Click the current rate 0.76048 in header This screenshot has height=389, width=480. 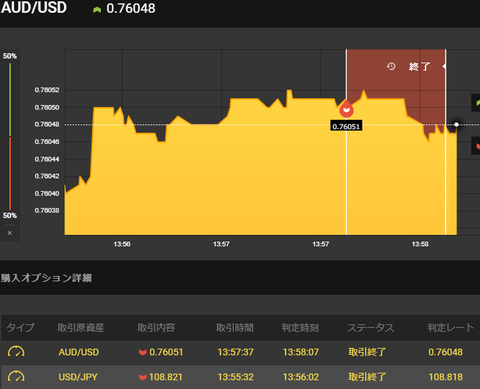click(x=131, y=9)
